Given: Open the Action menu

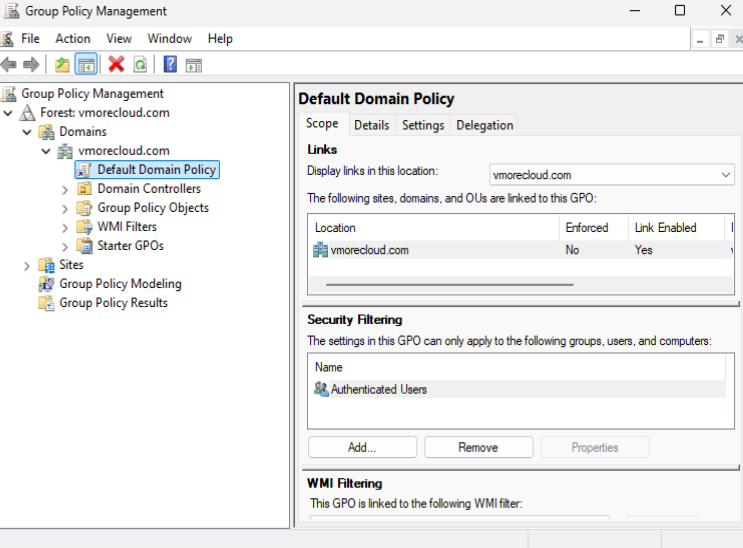Looking at the screenshot, I should click(x=72, y=38).
